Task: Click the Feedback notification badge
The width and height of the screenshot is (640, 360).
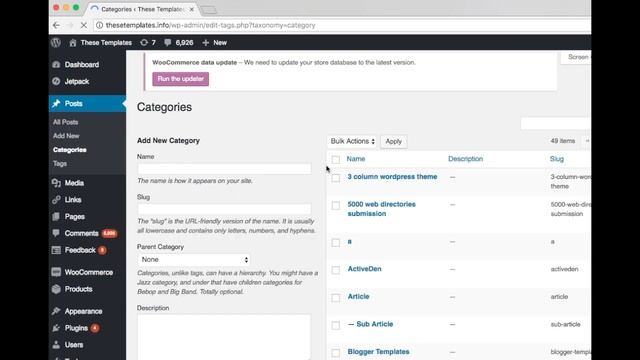Action: point(102,250)
